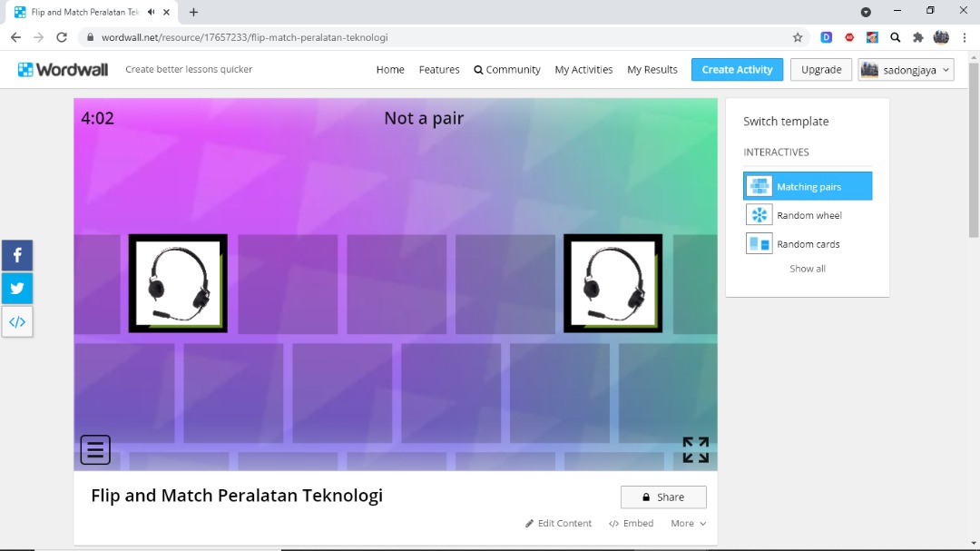Bookmark this page with star icon
Viewport: 980px width, 551px height.
pyautogui.click(x=798, y=37)
